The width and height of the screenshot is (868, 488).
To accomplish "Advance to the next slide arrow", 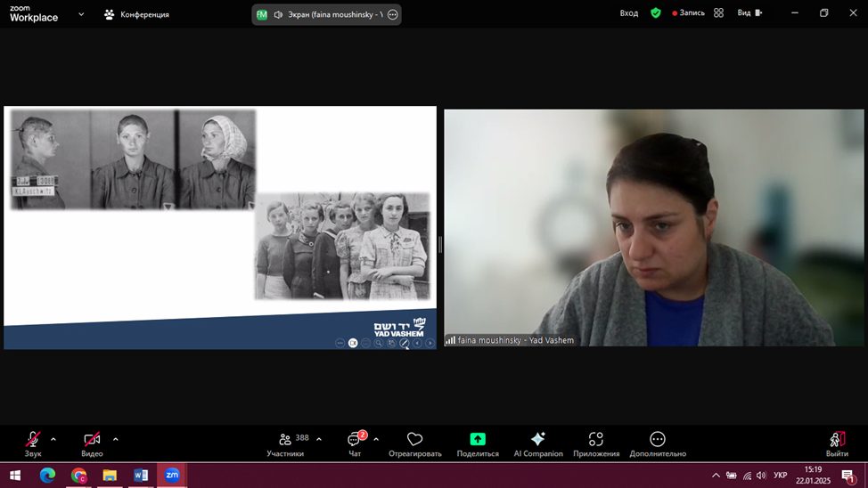I will coord(430,343).
